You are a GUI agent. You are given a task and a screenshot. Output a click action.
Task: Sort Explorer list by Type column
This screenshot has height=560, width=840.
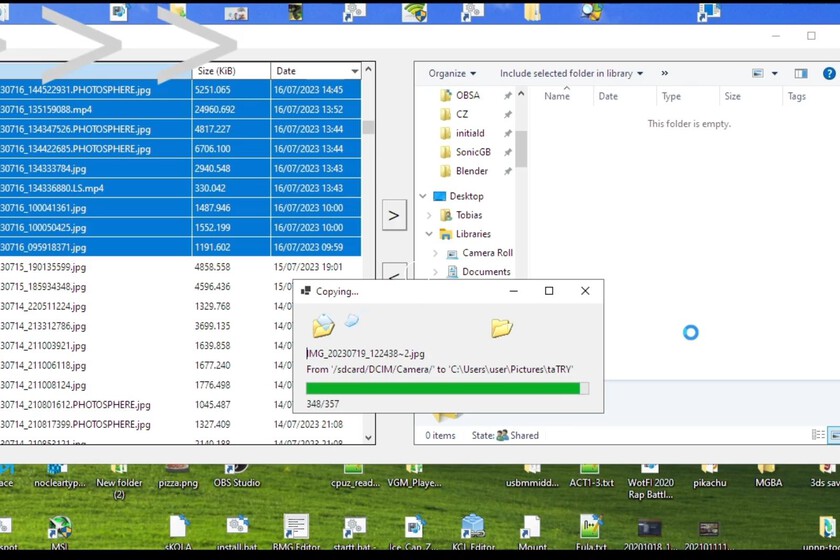(x=671, y=96)
